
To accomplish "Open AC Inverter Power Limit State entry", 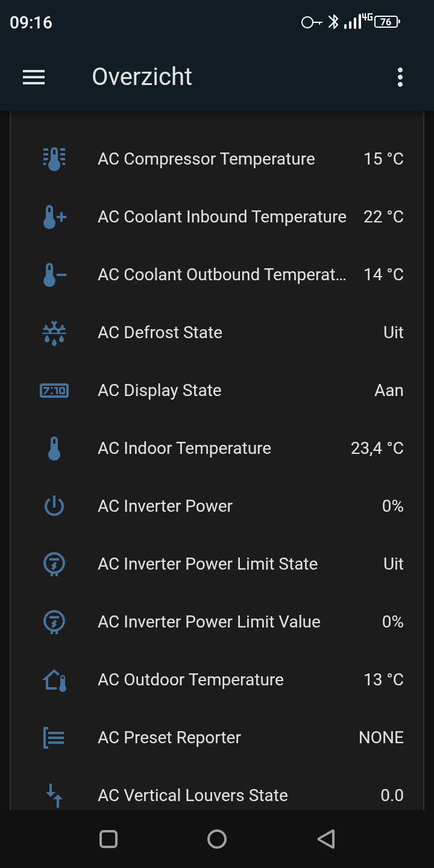I will tap(207, 564).
